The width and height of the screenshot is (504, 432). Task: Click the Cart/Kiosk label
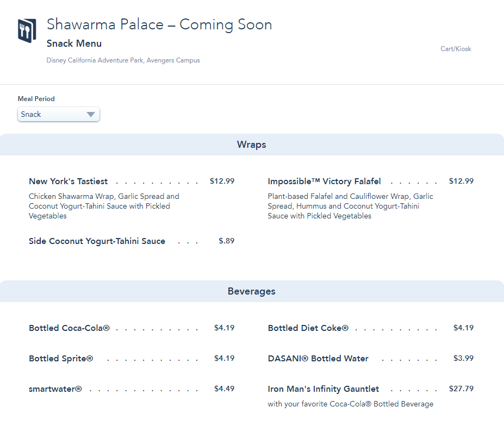(x=456, y=49)
